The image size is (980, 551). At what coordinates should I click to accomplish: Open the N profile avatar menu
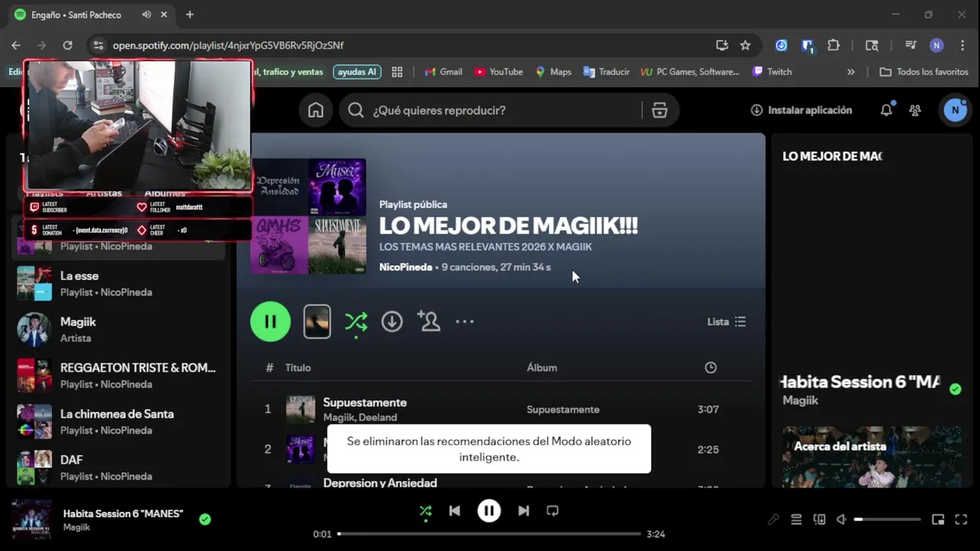point(955,110)
